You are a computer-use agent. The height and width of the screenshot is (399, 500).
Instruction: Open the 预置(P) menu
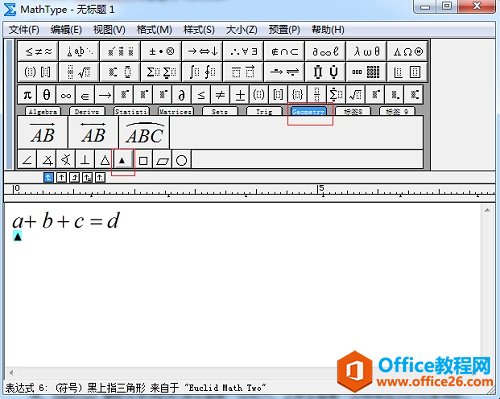click(285, 30)
